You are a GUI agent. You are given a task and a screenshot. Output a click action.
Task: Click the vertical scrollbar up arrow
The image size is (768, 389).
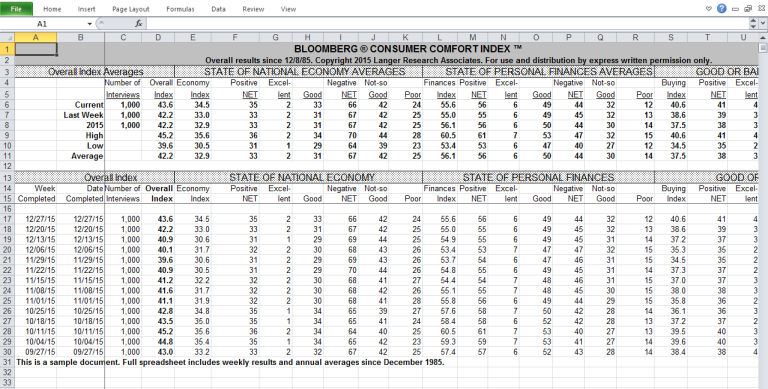(763, 37)
